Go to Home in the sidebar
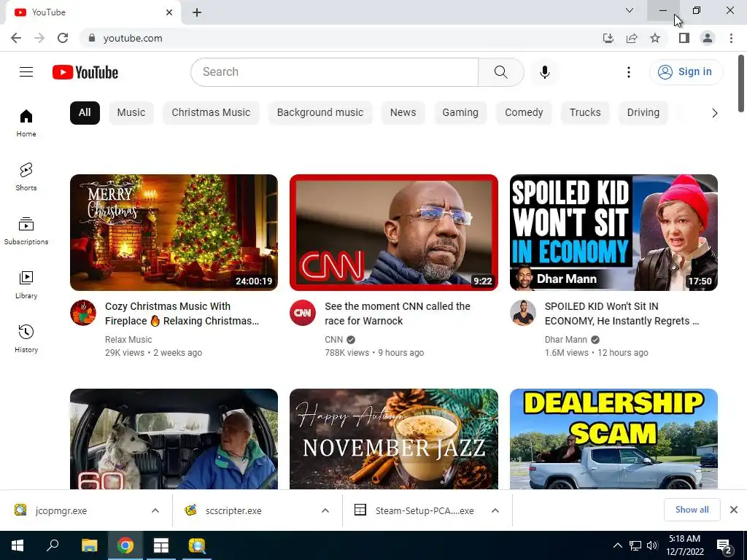 point(26,122)
